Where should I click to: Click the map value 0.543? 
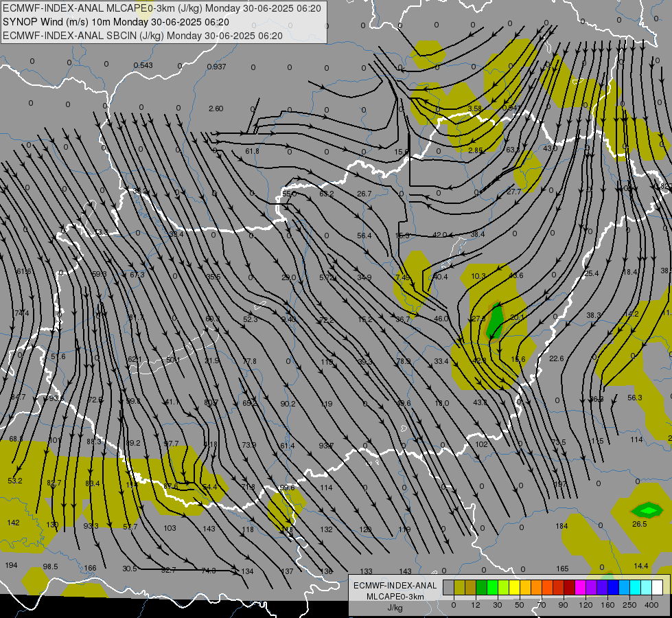point(143,66)
